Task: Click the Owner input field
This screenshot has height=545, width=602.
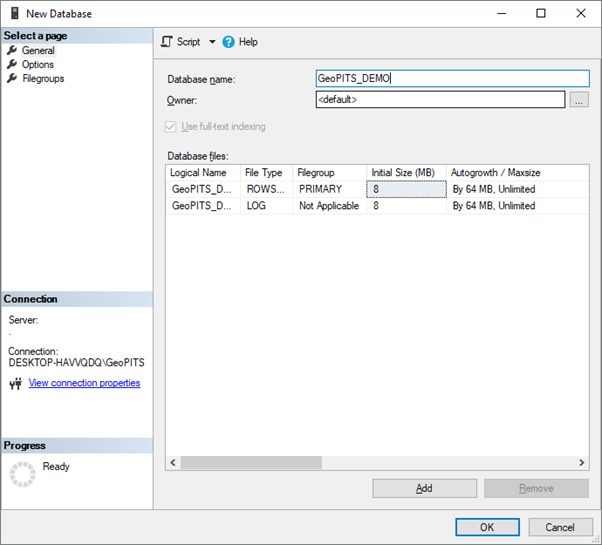Action: [440, 99]
